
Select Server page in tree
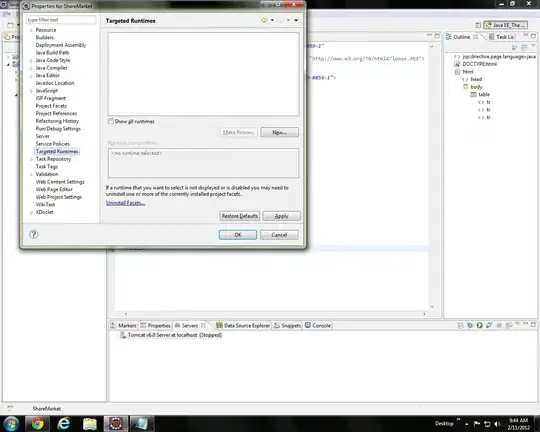pyautogui.click(x=43, y=136)
